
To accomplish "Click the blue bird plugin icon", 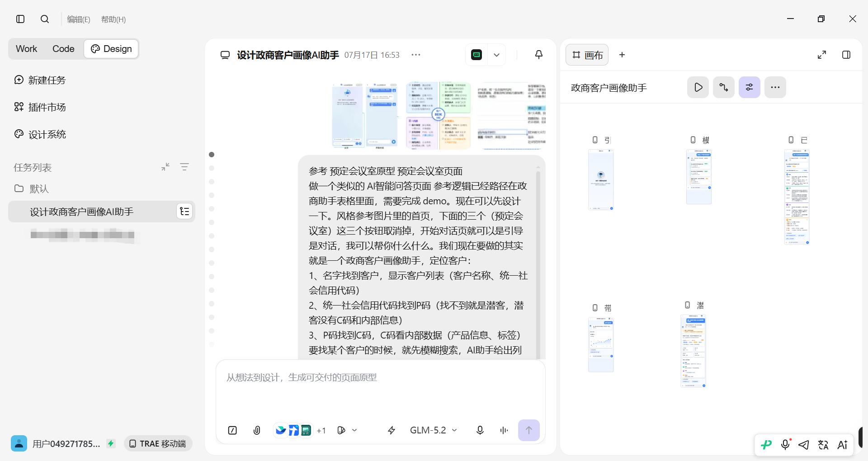I will click(281, 430).
